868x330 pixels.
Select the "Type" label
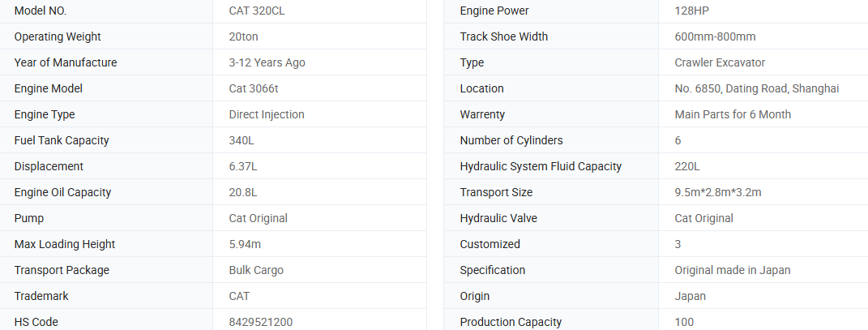(472, 62)
